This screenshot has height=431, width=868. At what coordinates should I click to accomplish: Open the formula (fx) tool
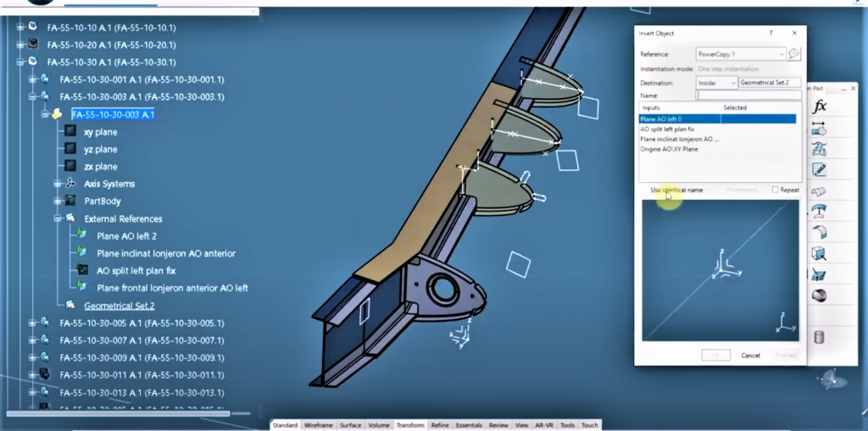(x=820, y=107)
